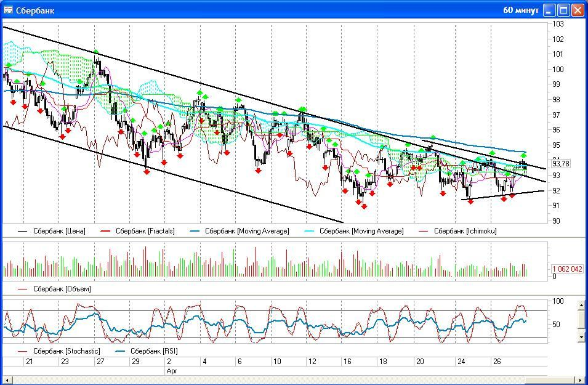Screen dimensions: 588x385
Task: Click the 60 минут timeframe label
Action: coord(521,10)
